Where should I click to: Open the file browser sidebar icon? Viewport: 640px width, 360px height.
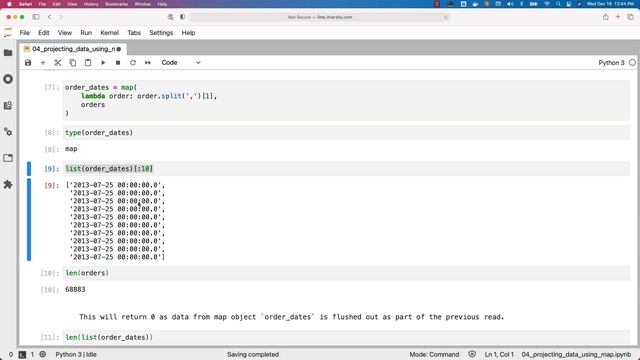8,53
